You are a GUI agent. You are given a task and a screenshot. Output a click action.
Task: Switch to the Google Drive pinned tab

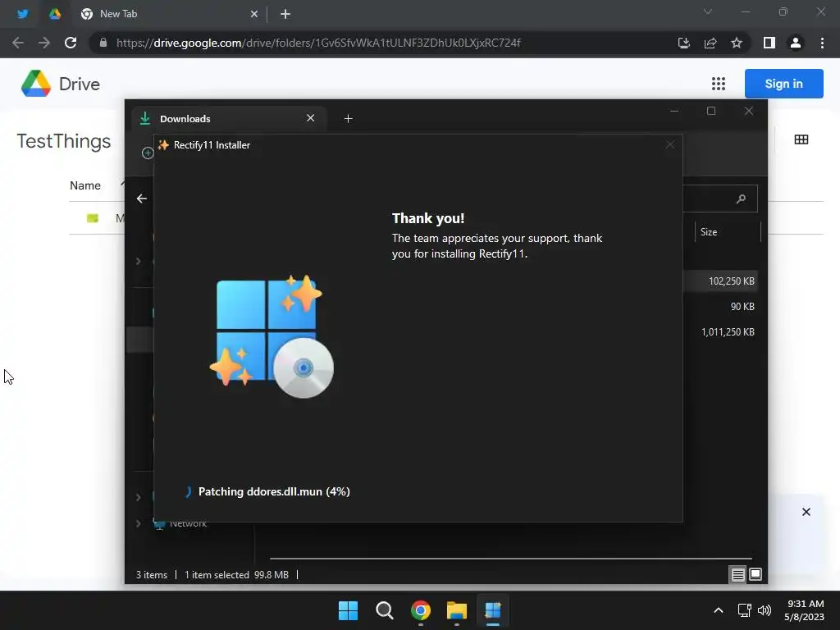pos(55,14)
